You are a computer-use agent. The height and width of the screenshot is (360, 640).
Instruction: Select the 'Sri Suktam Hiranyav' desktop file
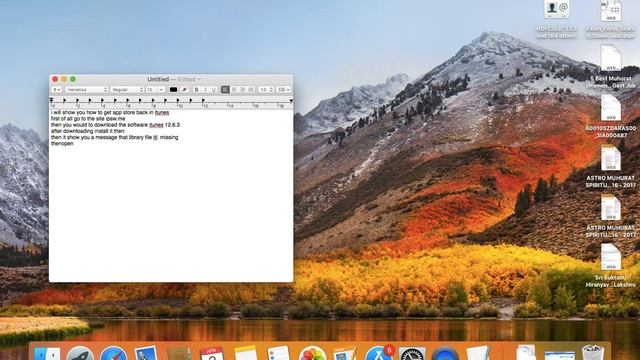tap(611, 266)
